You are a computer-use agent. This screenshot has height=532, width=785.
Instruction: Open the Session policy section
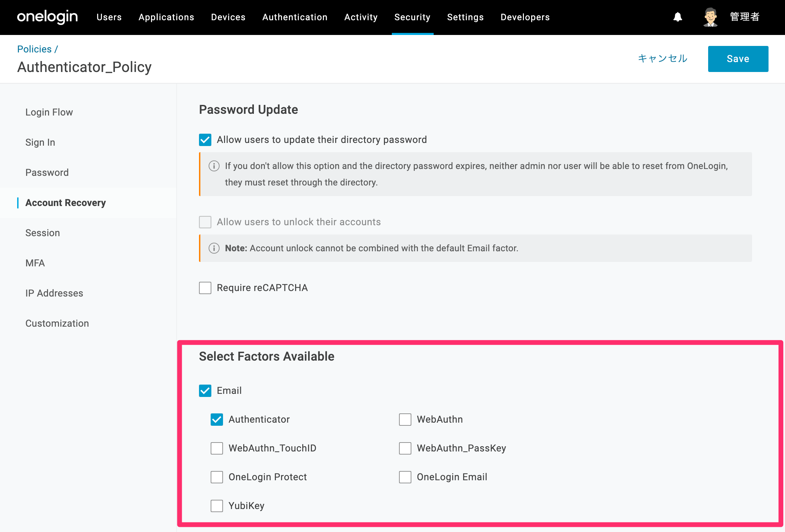(43, 233)
